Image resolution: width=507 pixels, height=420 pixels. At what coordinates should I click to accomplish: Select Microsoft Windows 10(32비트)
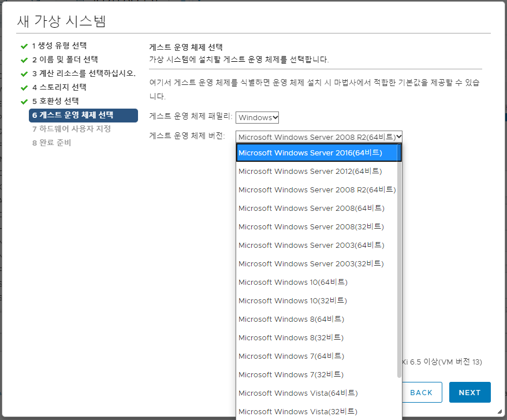point(317,300)
